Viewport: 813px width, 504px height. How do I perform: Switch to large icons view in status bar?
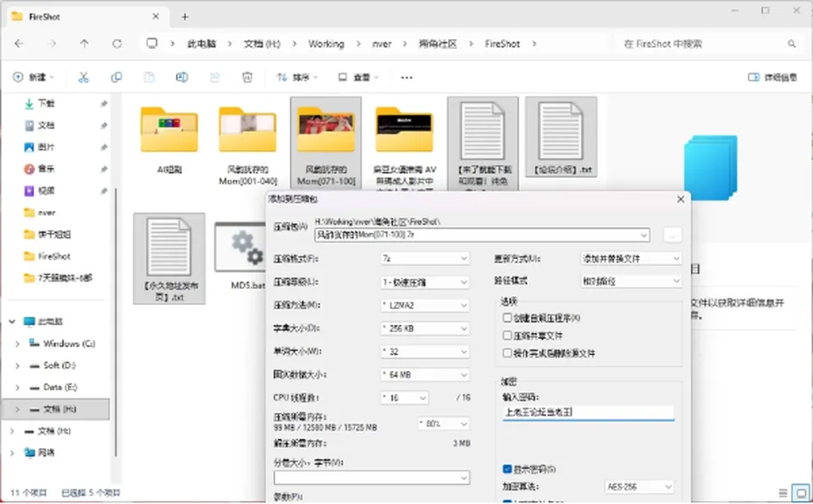(x=802, y=493)
